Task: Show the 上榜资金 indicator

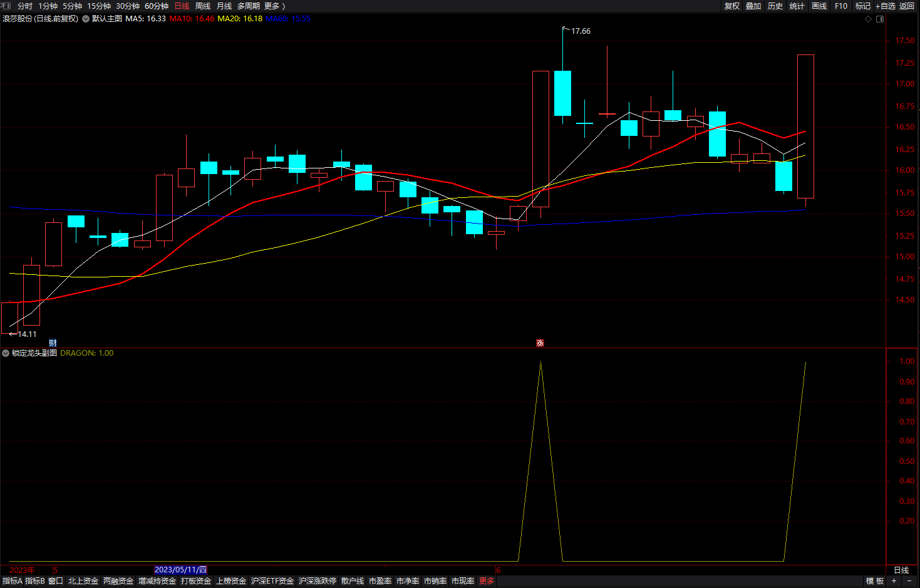Action: [231, 581]
